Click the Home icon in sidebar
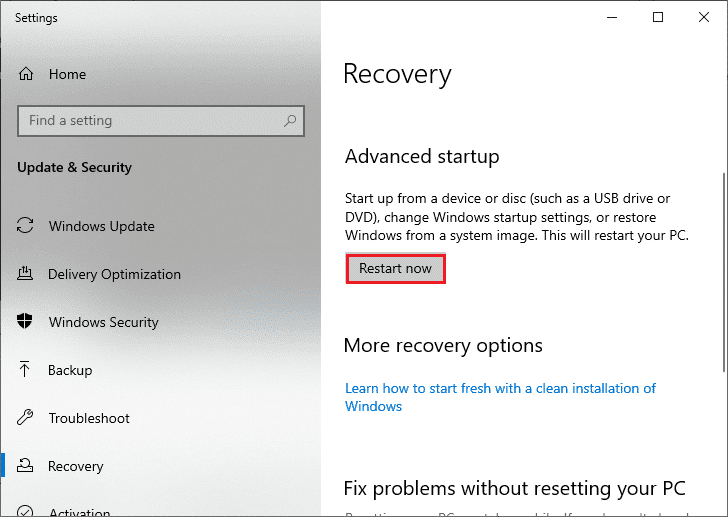 click(27, 74)
